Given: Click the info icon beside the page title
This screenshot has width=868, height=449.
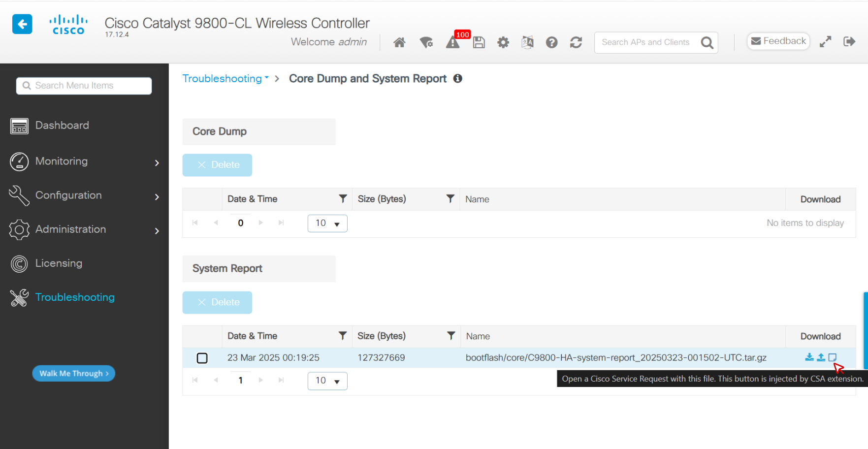Looking at the screenshot, I should [x=458, y=78].
